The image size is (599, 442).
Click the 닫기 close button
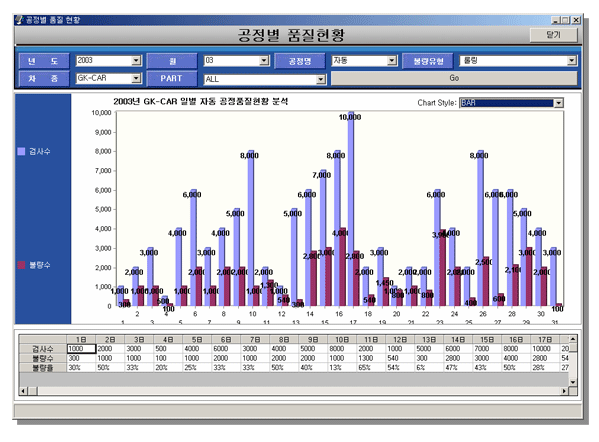coord(553,35)
